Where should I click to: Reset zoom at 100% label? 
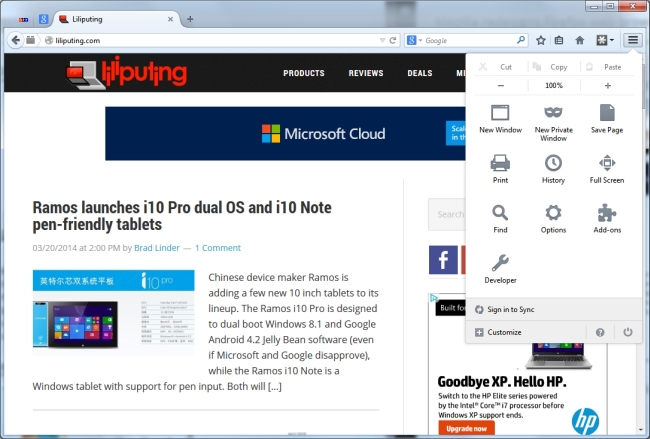(554, 85)
